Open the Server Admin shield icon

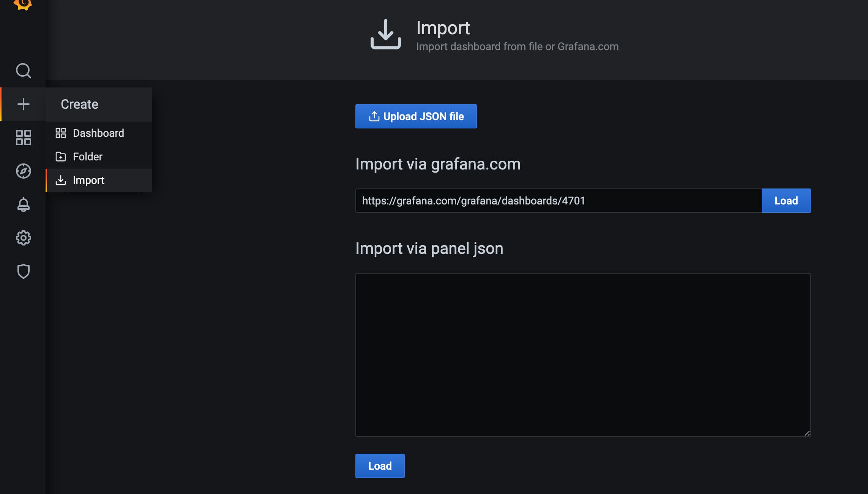pos(23,271)
